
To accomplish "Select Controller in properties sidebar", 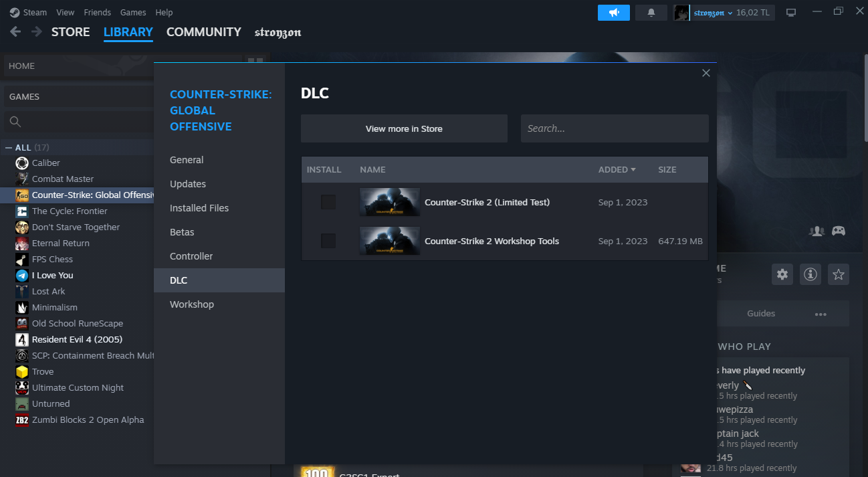I will pyautogui.click(x=219, y=256).
